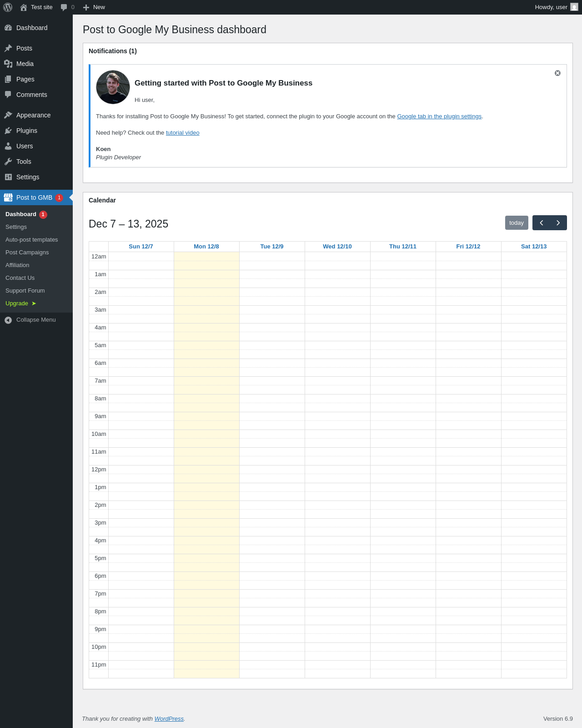
Task: Click the Appearance paintbrush icon
Action: click(x=8, y=115)
